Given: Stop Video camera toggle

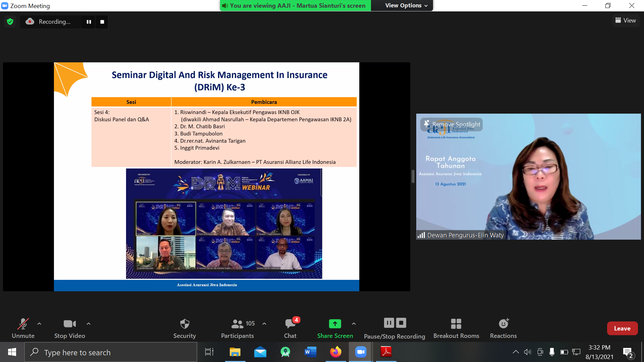Looking at the screenshot, I should 70,328.
